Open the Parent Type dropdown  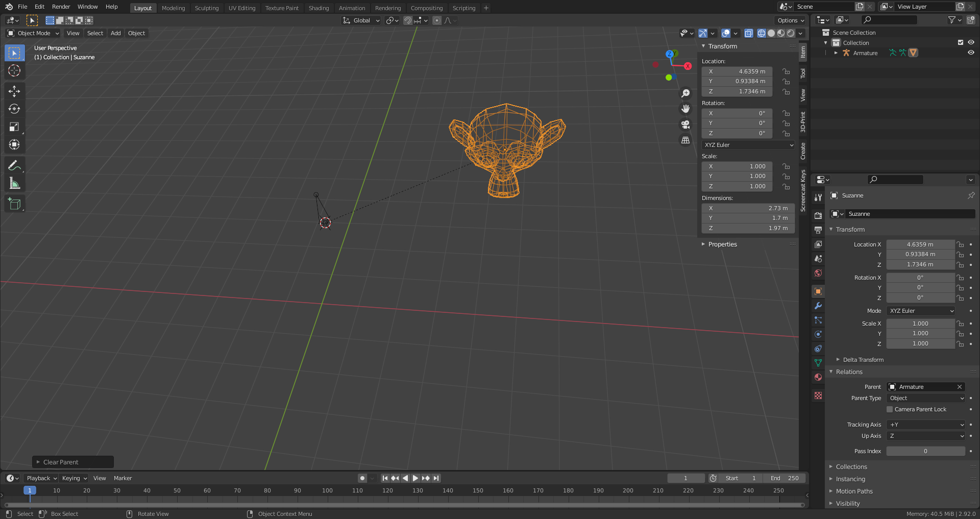point(926,398)
